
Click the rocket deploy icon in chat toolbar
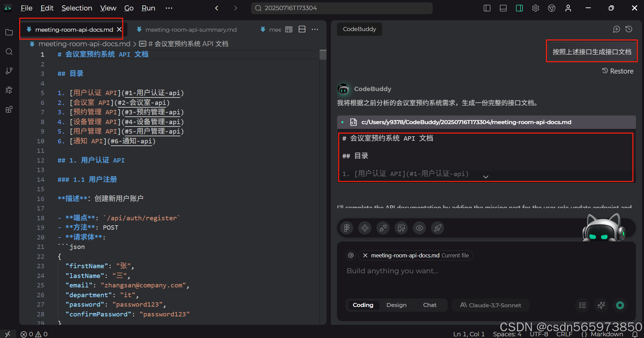437,228
